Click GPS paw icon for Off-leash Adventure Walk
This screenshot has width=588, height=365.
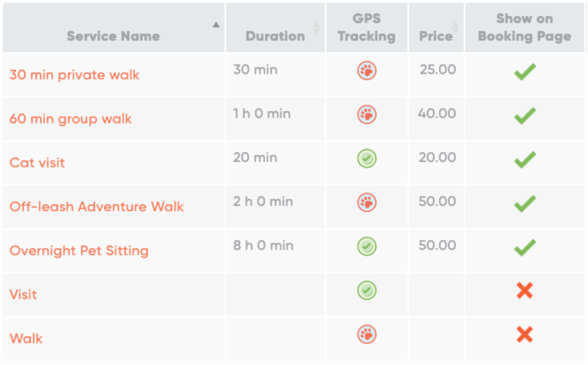tap(366, 203)
